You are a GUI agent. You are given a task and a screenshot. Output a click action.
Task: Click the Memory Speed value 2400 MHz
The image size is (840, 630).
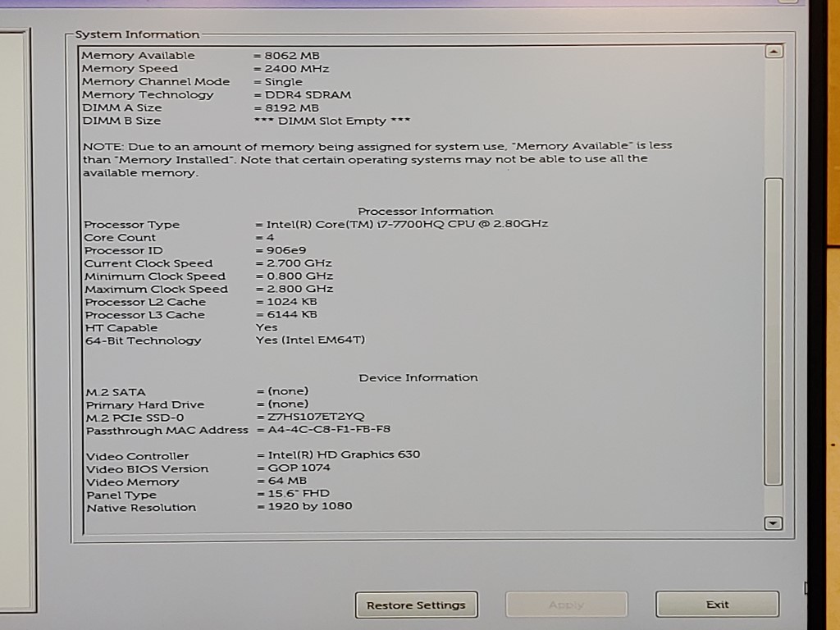tap(297, 69)
